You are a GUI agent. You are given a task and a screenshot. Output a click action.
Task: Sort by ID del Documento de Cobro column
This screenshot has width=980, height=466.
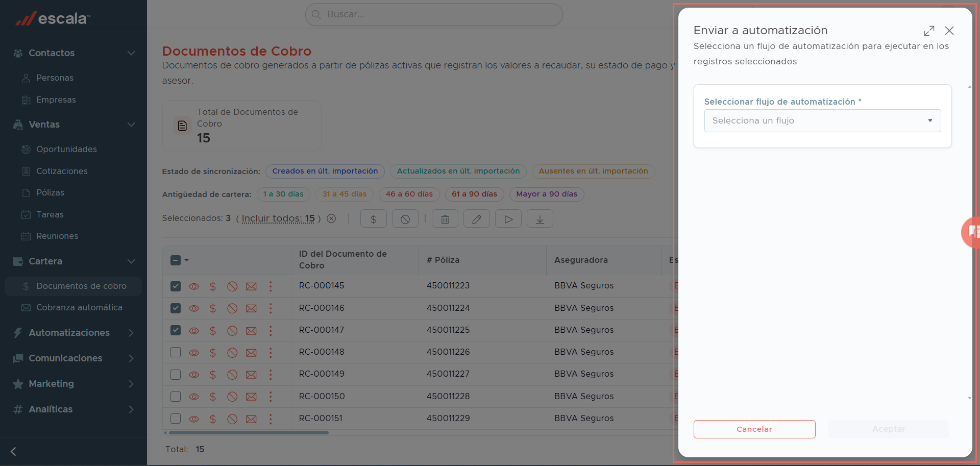point(343,260)
